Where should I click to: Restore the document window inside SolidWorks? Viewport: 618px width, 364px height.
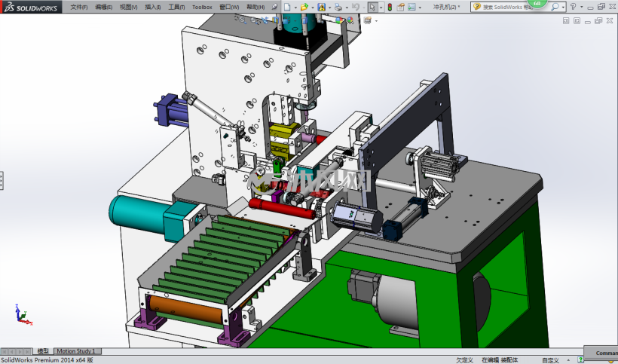tap(598, 21)
